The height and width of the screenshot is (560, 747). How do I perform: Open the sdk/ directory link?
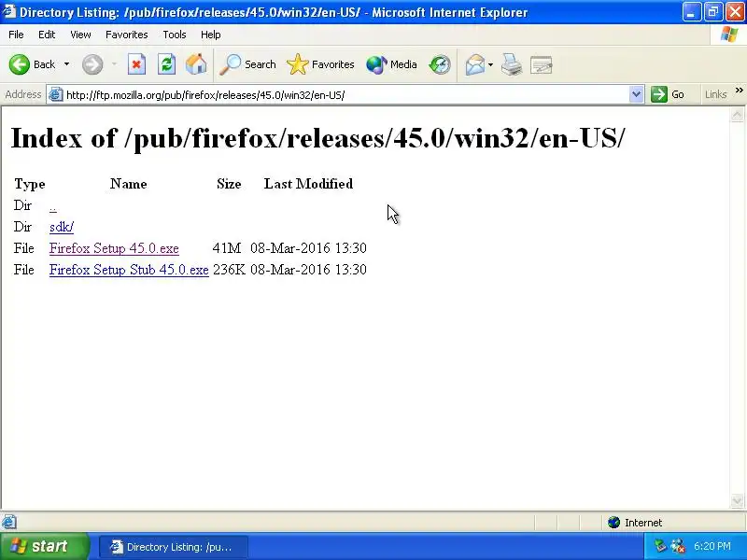(62, 227)
